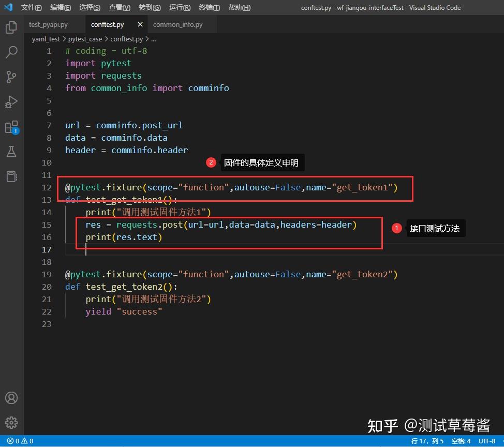Screen dimensions: 504x447
Task: Click the VS Code logo icon in title bar
Action: (x=8, y=7)
